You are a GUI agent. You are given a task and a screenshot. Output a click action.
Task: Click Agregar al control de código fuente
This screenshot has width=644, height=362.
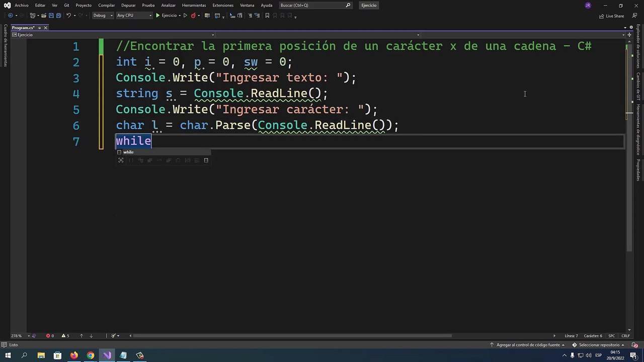(x=527, y=345)
